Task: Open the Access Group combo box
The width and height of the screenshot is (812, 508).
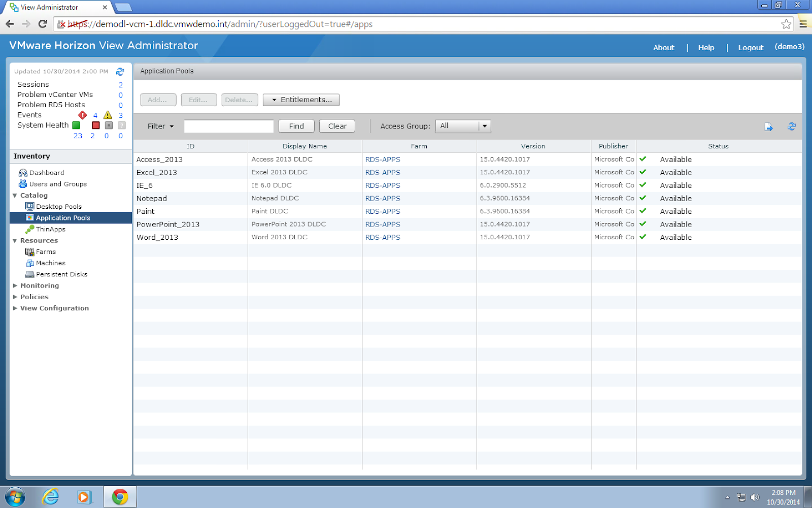Action: pos(463,126)
